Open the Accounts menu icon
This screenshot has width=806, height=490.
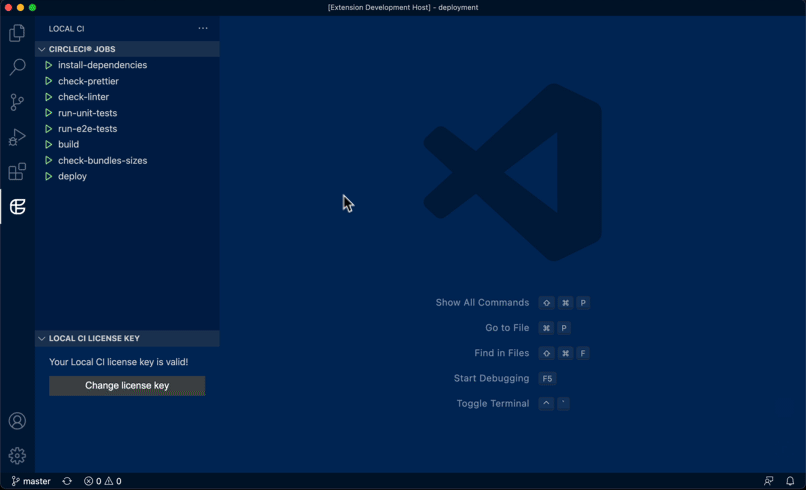tap(17, 421)
